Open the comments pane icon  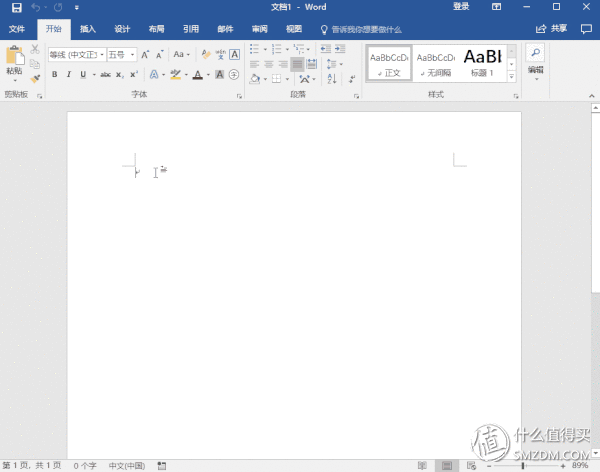coord(586,29)
